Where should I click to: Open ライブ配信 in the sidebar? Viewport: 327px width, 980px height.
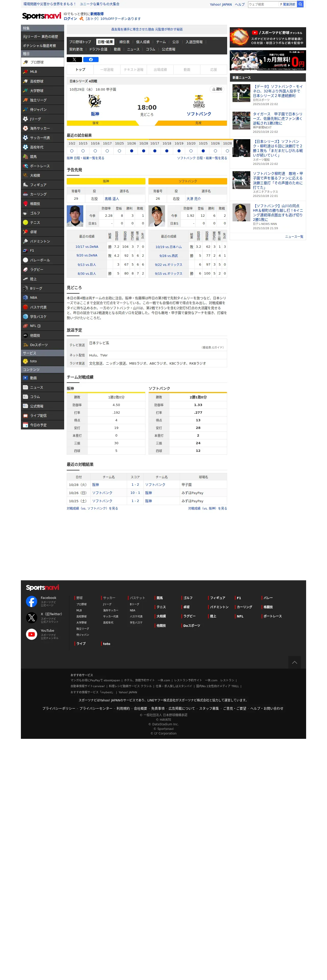[42, 415]
